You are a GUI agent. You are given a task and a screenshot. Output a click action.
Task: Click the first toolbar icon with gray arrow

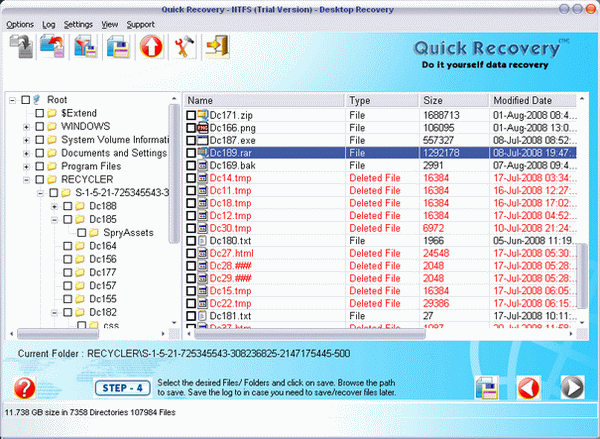[x=22, y=47]
